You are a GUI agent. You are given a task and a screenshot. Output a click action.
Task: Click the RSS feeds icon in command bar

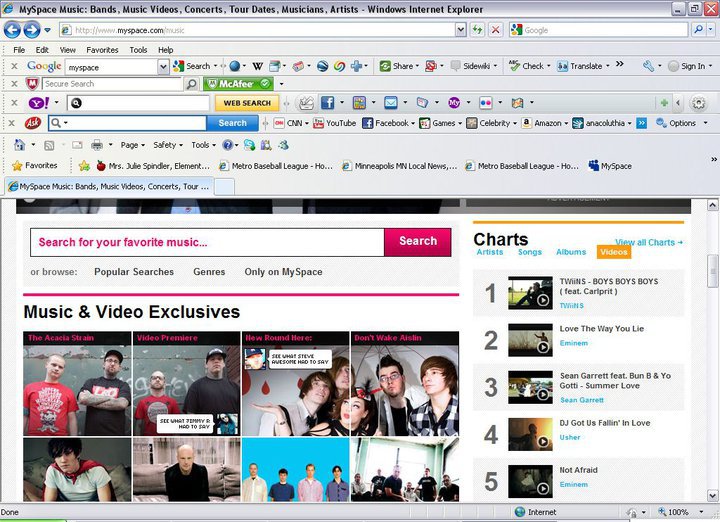tap(49, 146)
